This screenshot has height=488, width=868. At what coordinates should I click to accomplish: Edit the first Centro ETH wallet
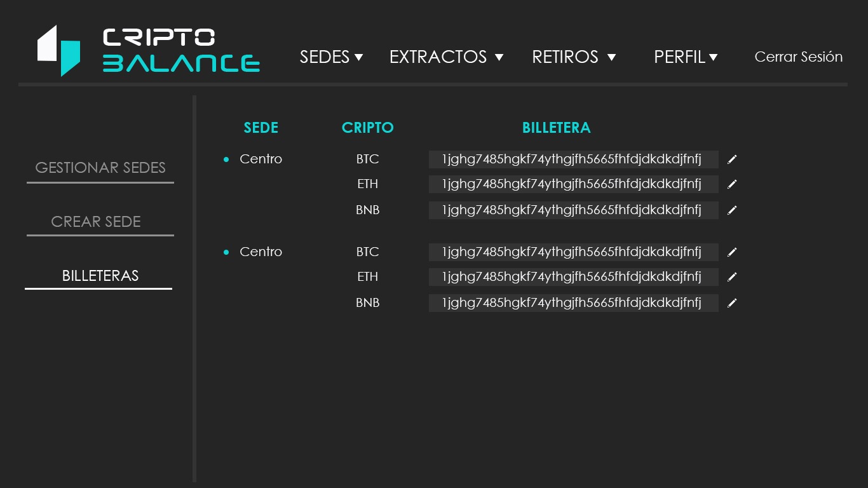(732, 184)
